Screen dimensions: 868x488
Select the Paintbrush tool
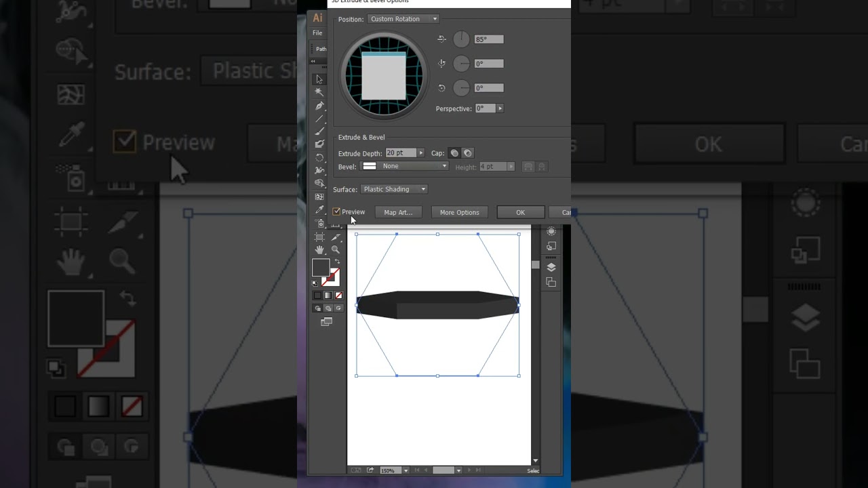(x=319, y=131)
